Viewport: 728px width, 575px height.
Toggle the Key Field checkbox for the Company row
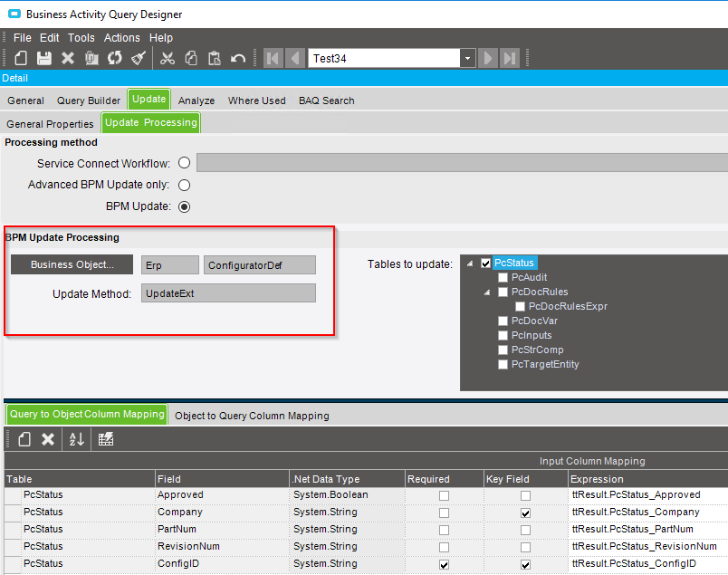[x=525, y=513]
